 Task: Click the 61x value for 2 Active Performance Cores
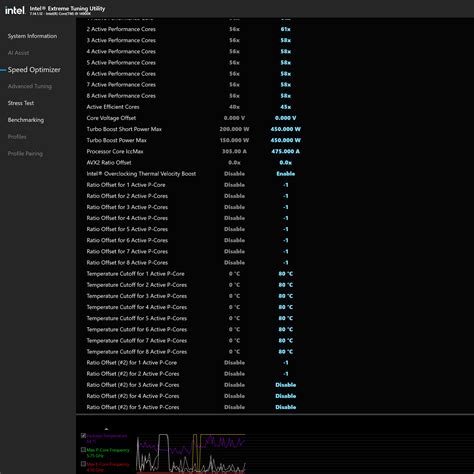pyautogui.click(x=285, y=29)
